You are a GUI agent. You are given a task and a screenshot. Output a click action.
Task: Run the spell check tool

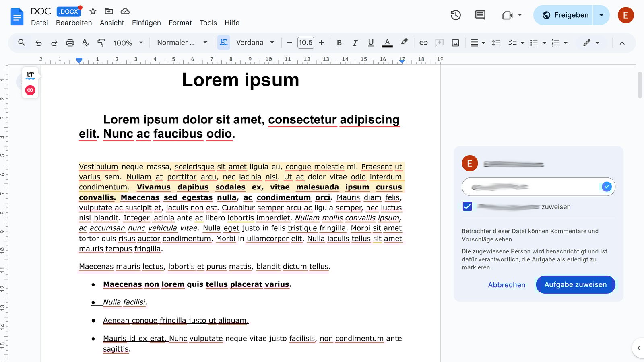point(86,43)
